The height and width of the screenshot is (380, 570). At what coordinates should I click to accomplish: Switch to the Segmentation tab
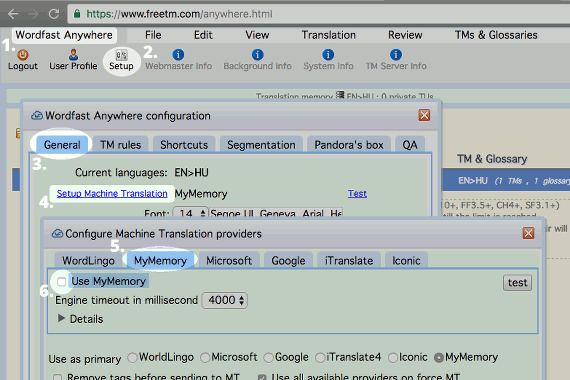click(x=261, y=145)
